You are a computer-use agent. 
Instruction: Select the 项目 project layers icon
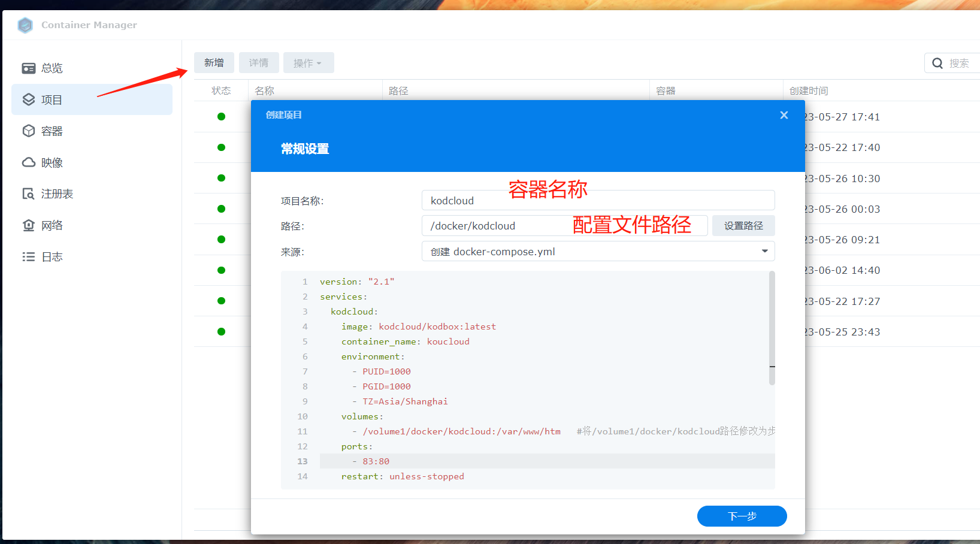pyautogui.click(x=28, y=99)
